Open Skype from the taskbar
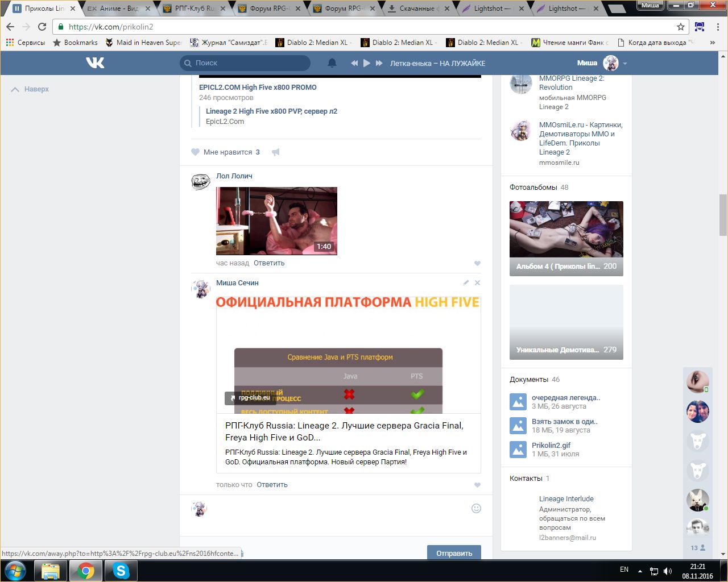The height and width of the screenshot is (582, 728). pos(121,571)
